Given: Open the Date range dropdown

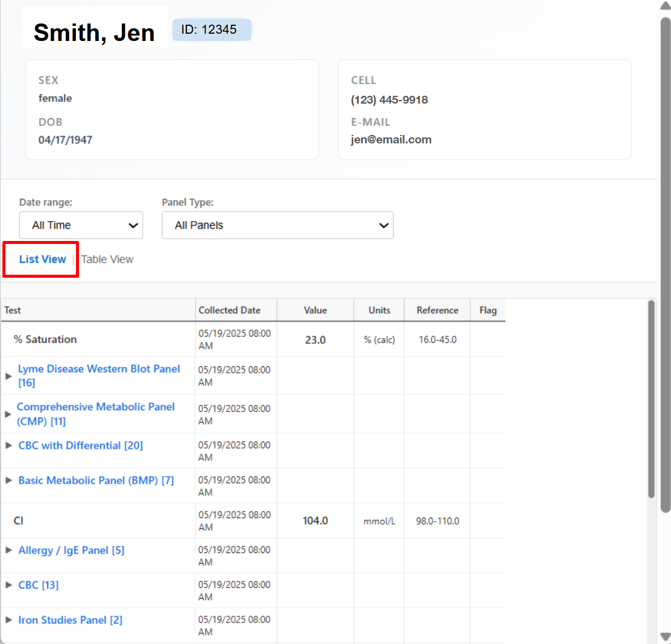Looking at the screenshot, I should (x=81, y=225).
